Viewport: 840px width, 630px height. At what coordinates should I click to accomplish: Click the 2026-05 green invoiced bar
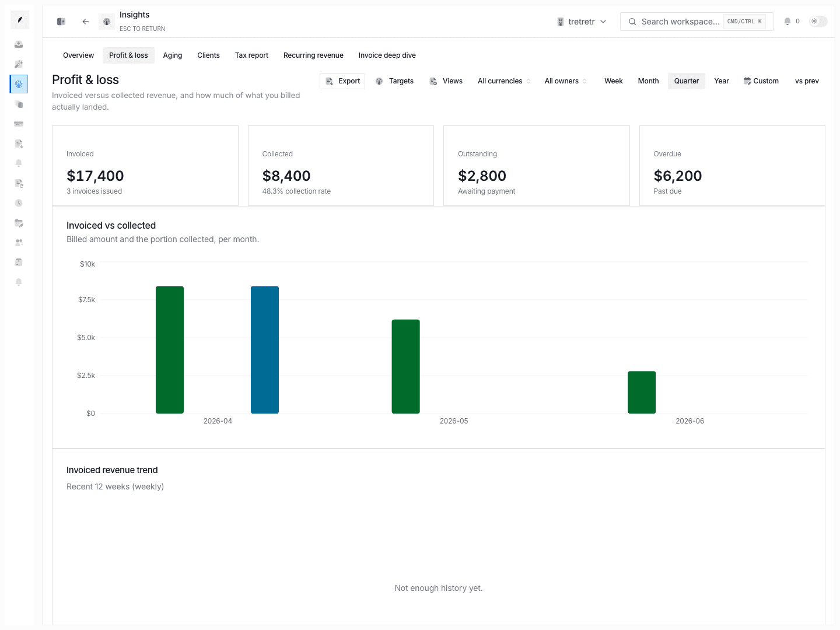click(x=406, y=366)
